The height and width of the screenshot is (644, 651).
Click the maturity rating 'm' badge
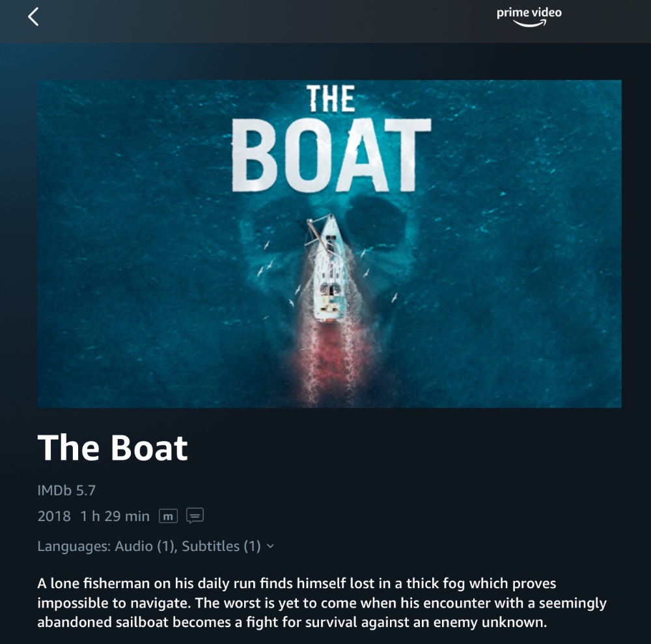point(168,517)
